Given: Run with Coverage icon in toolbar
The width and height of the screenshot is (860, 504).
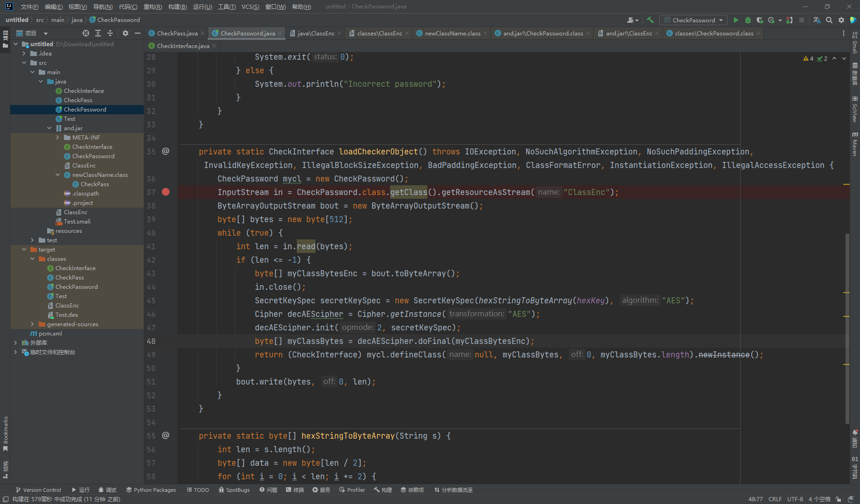Looking at the screenshot, I should coord(760,20).
